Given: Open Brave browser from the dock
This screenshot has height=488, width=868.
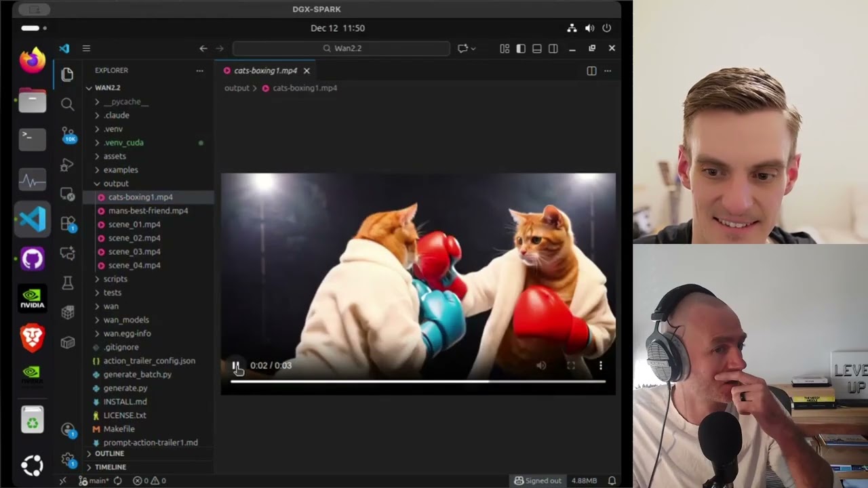Looking at the screenshot, I should pos(32,337).
